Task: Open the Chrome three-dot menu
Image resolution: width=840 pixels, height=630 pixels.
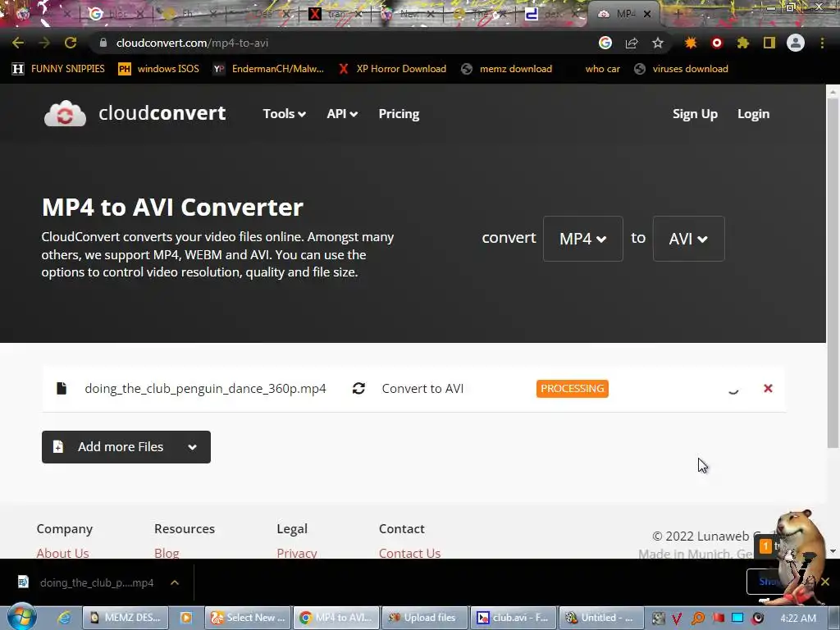Action: pyautogui.click(x=822, y=43)
